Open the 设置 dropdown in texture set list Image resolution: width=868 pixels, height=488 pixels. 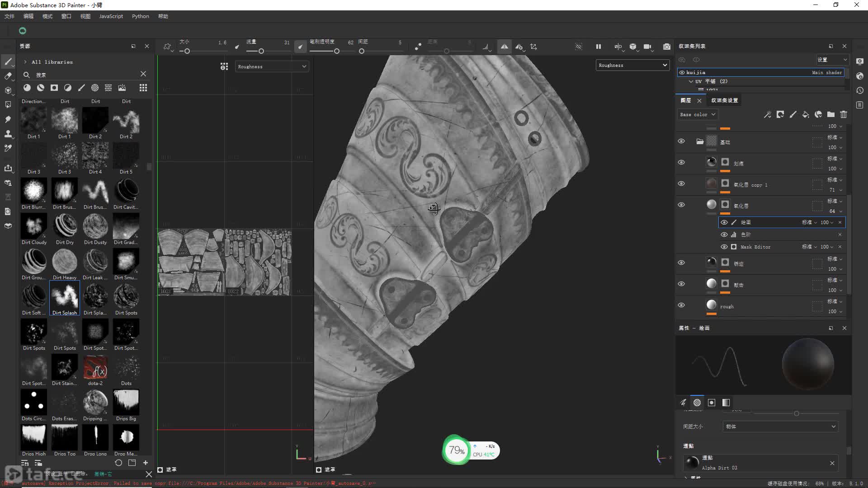click(x=832, y=60)
